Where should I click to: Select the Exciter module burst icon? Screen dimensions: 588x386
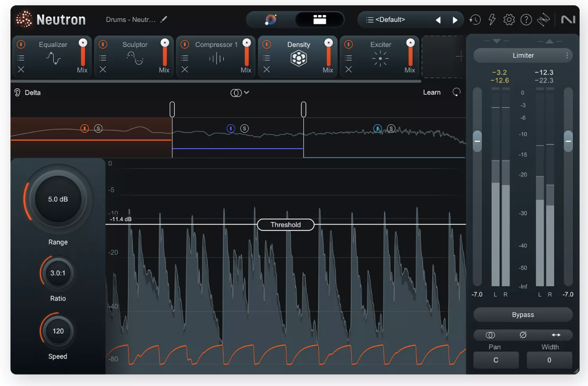[380, 58]
